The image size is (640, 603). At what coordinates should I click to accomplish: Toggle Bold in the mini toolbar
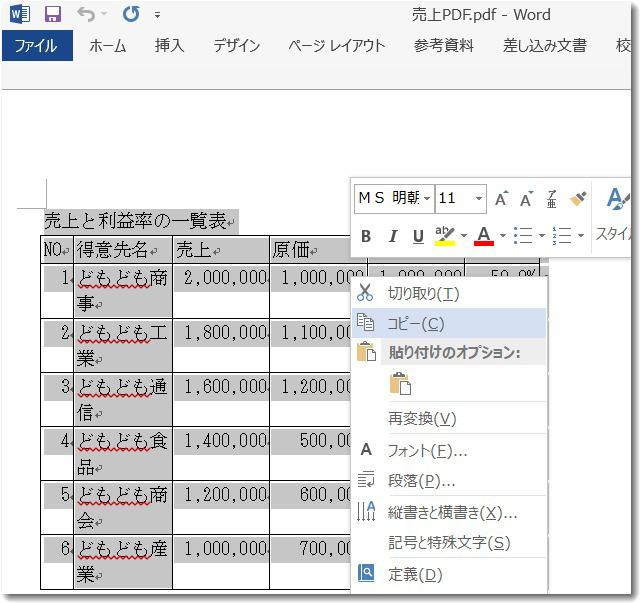[366, 236]
